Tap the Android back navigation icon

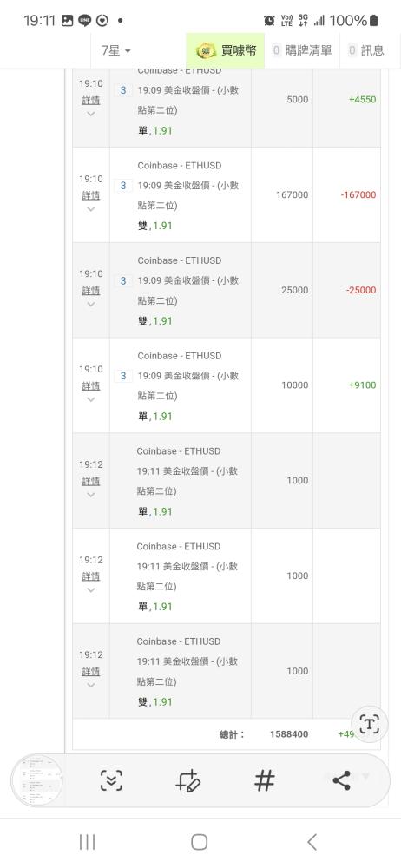point(312,842)
